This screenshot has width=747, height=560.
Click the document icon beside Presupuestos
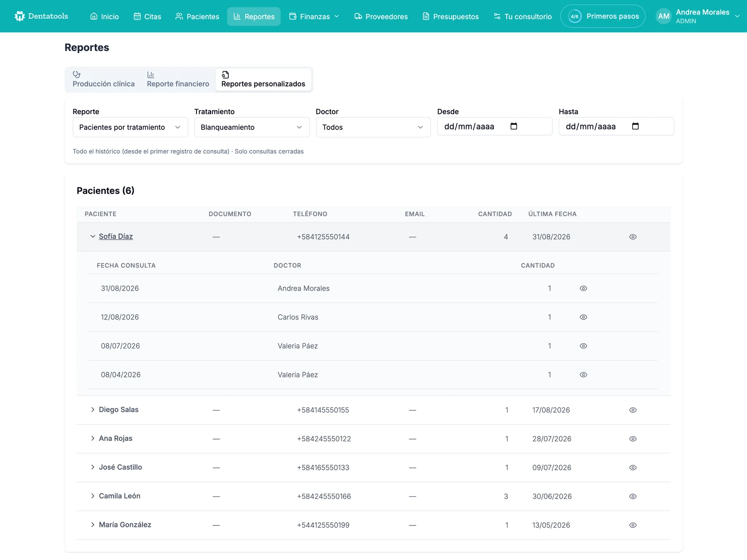pyautogui.click(x=426, y=16)
